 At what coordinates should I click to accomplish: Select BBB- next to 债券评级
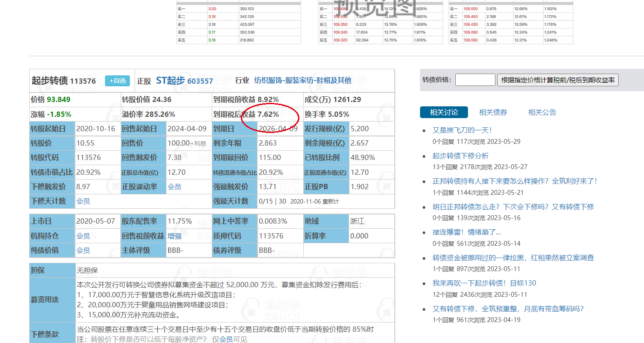point(267,250)
